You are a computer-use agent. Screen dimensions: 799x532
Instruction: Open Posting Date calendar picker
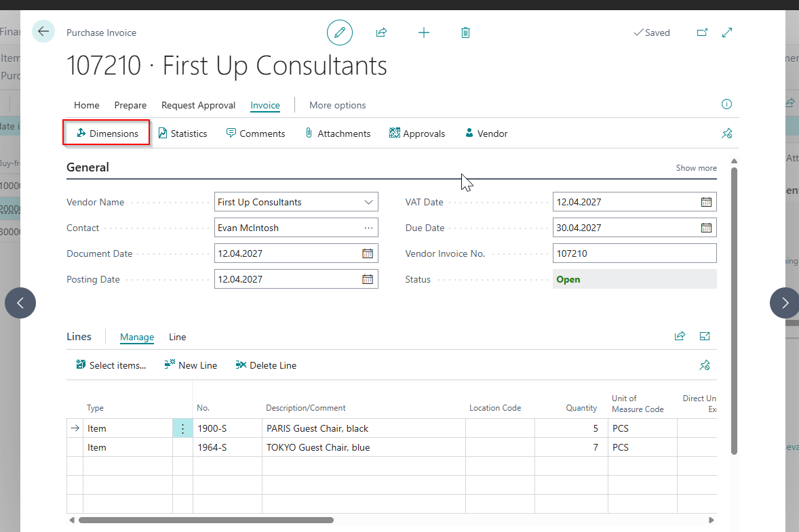tap(368, 279)
